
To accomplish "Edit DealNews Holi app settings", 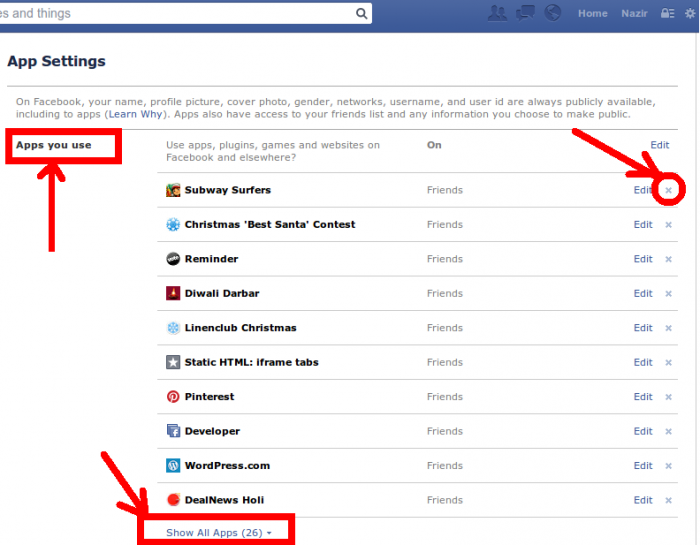I will pyautogui.click(x=643, y=500).
